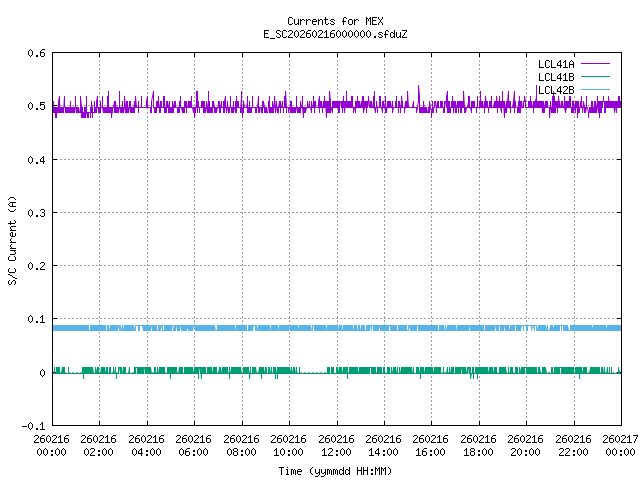
Task: Click the tallest purple spike before 16:00
Action: pyautogui.click(x=419, y=88)
